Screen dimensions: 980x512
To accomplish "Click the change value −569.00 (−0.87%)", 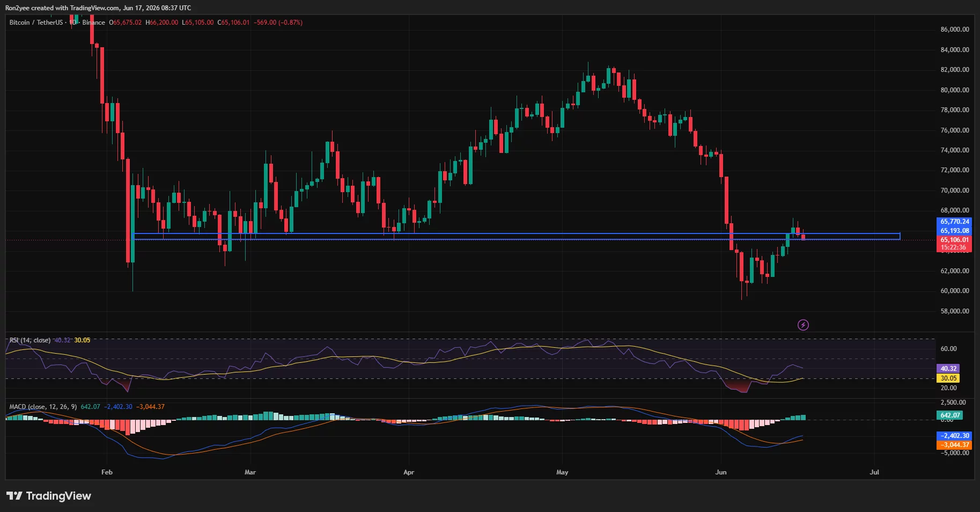I will coord(278,23).
